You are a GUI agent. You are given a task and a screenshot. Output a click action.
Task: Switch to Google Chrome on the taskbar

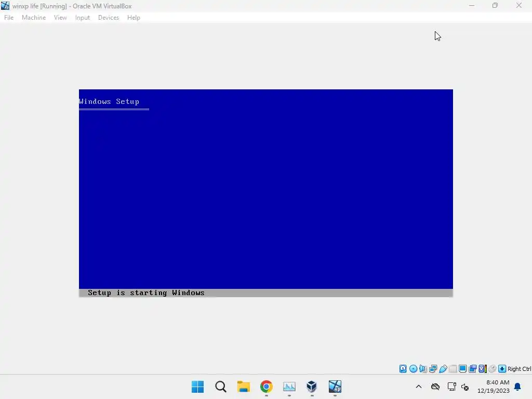(267, 387)
